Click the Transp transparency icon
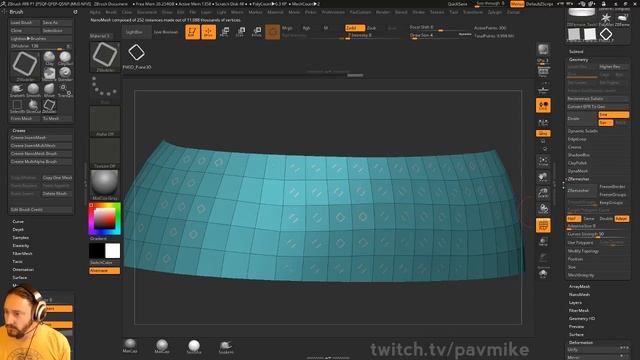Viewport: 640px width, 360px height. click(x=543, y=241)
